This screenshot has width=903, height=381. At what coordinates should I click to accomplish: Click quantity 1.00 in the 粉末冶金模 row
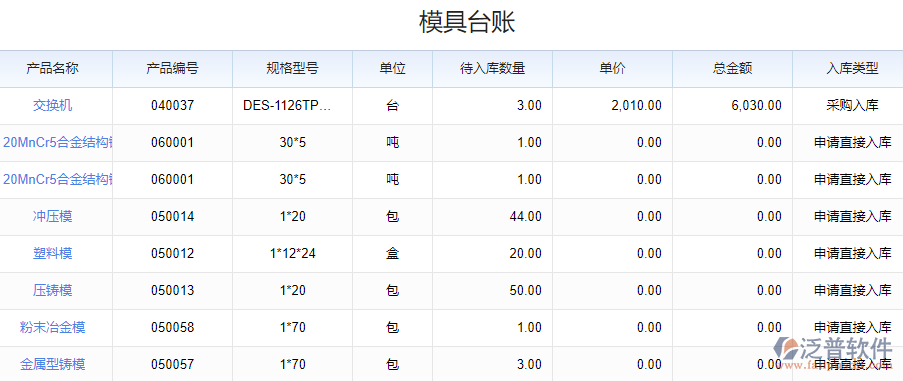coord(529,327)
